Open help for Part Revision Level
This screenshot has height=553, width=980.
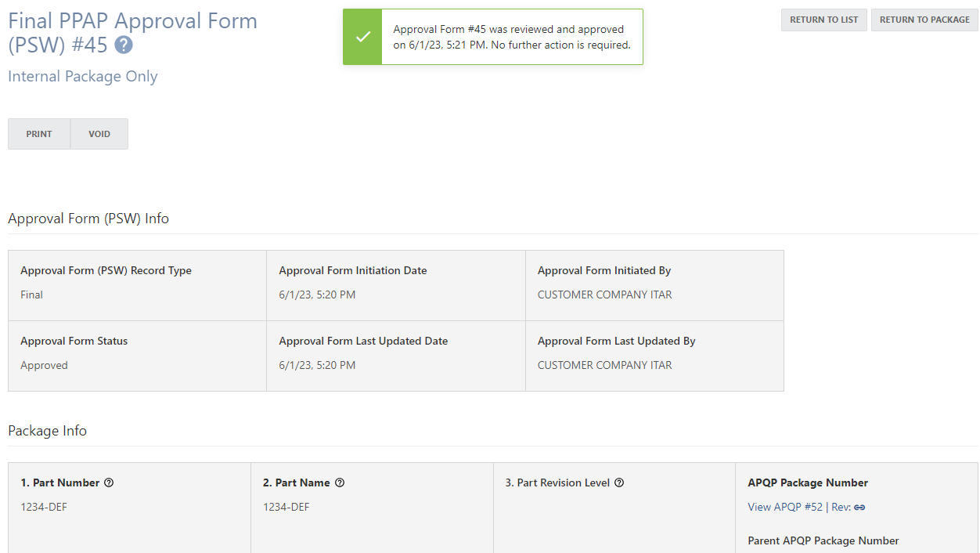619,483
